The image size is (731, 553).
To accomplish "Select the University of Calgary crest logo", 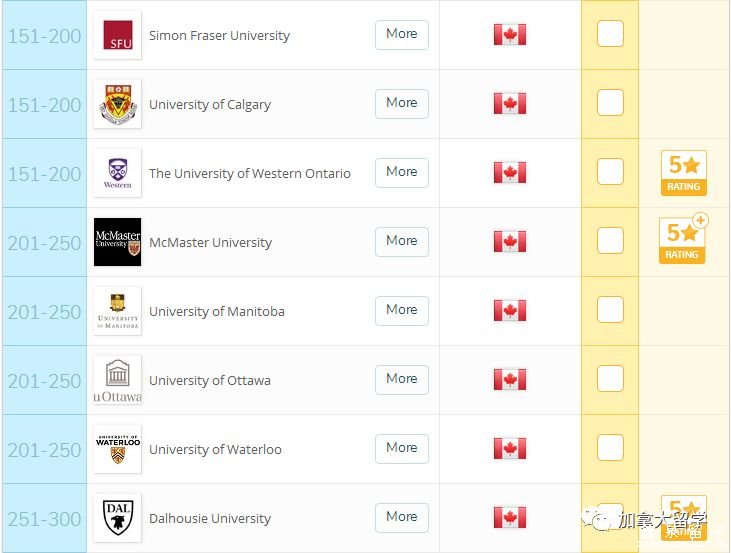I will pyautogui.click(x=117, y=104).
